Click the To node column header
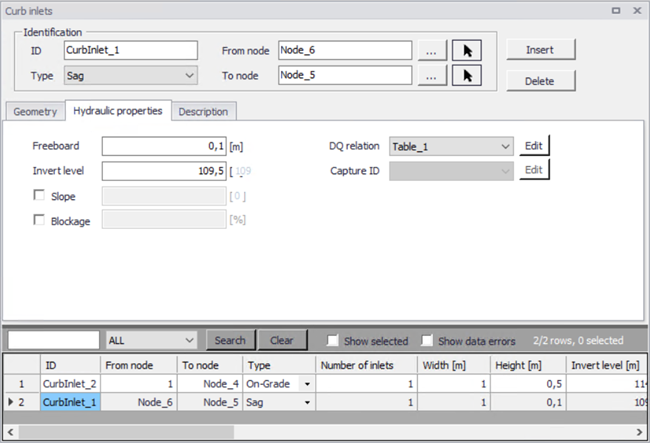This screenshot has height=443, width=650. [210, 365]
